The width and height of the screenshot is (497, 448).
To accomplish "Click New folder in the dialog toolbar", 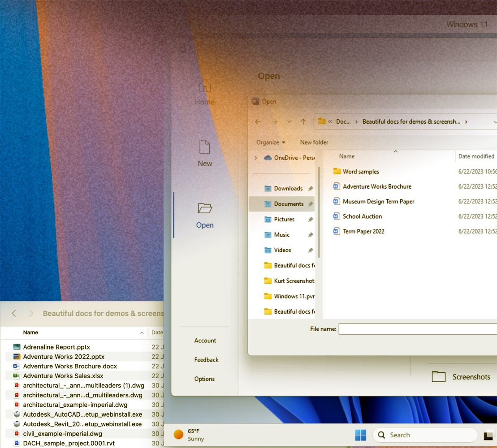I will [x=314, y=142].
